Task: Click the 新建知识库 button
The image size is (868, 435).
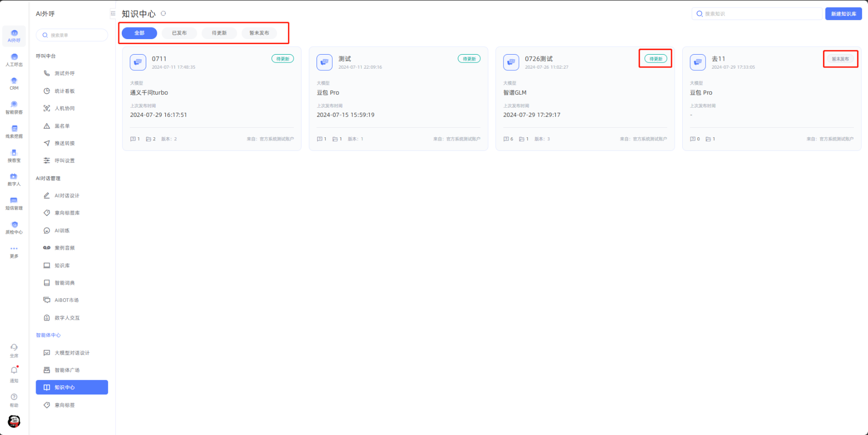Action: point(843,14)
